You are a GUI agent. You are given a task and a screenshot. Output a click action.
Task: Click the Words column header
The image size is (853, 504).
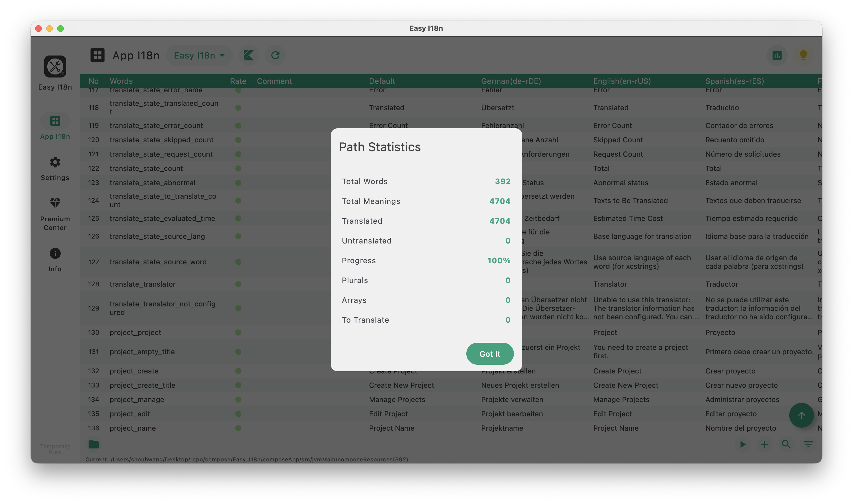(x=121, y=81)
